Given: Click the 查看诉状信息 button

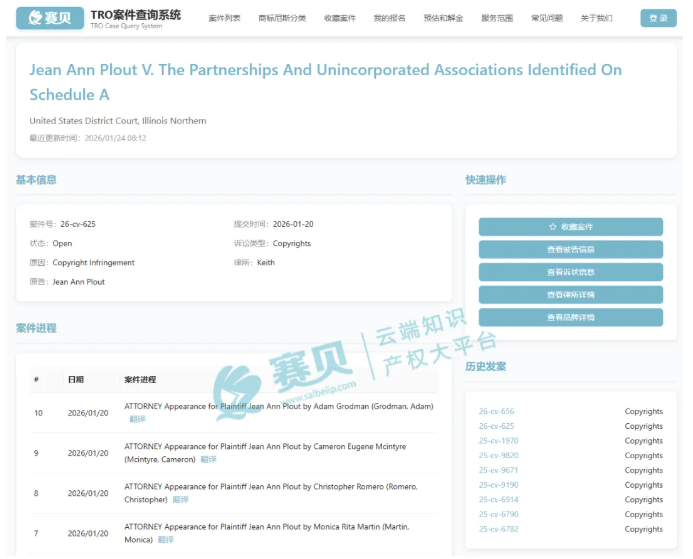Looking at the screenshot, I should tap(570, 272).
